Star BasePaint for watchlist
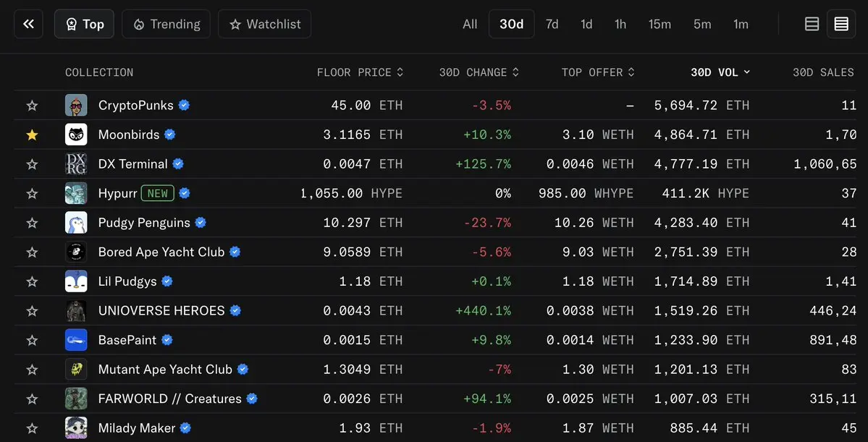The height and width of the screenshot is (442, 868). click(32, 340)
